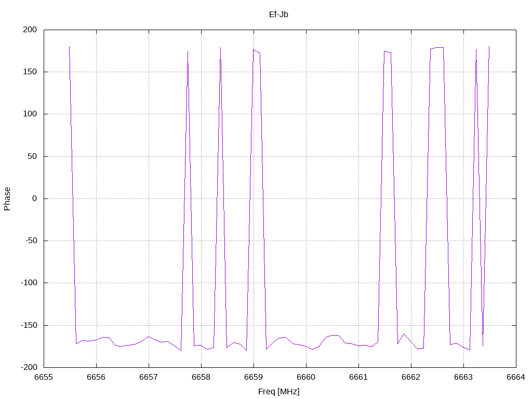Click the flat-topped phase peak near 6662.5 MHz
This screenshot has height=399, width=532.
point(437,48)
